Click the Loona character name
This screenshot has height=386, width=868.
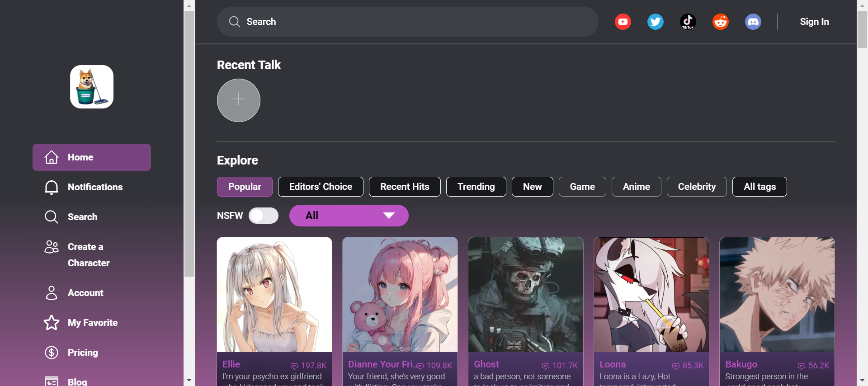click(613, 364)
